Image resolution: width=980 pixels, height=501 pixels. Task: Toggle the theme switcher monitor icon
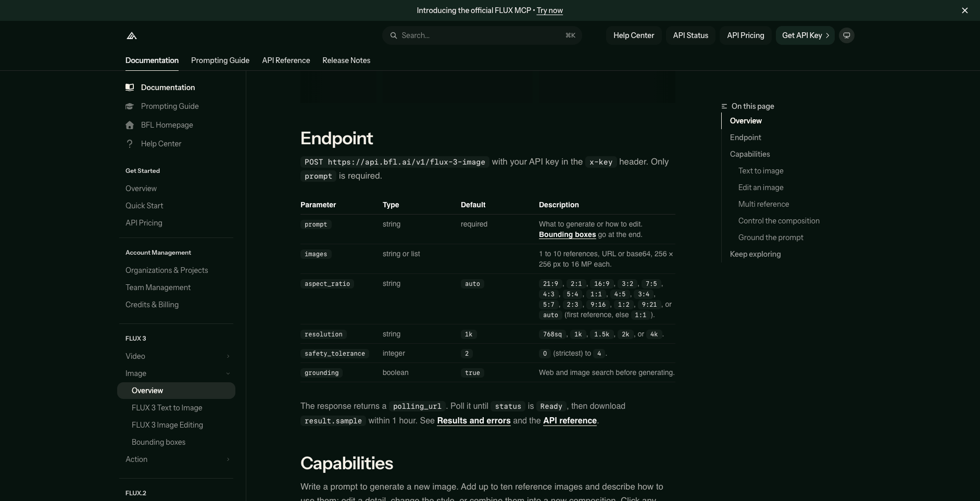(847, 35)
